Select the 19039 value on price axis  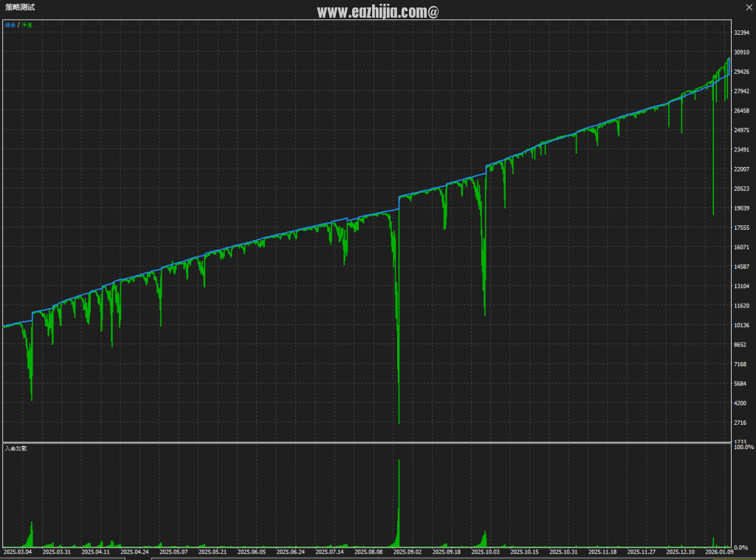(741, 208)
